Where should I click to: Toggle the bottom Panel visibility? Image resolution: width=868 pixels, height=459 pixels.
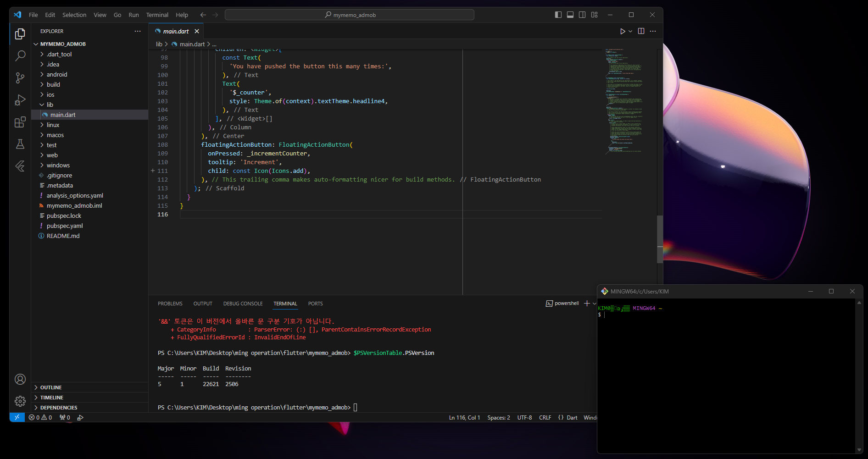(x=570, y=15)
